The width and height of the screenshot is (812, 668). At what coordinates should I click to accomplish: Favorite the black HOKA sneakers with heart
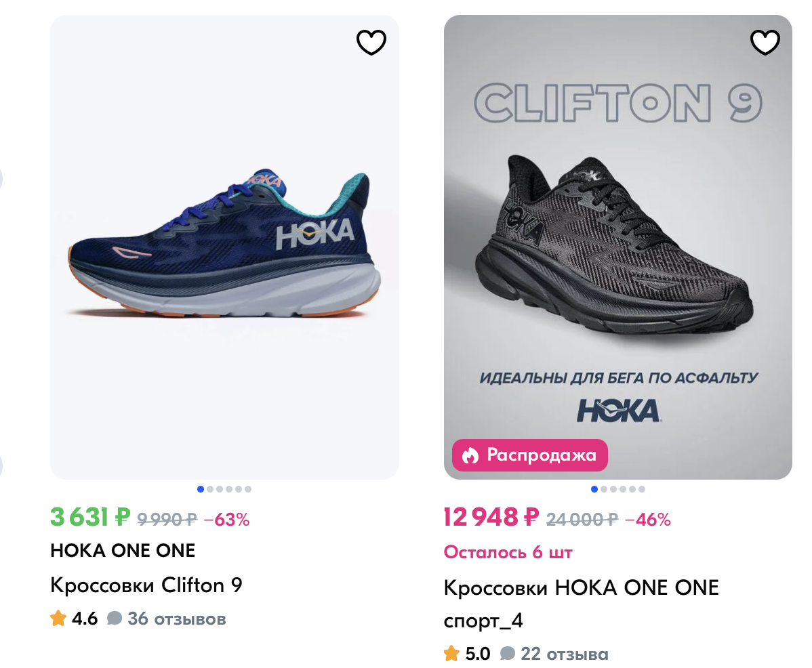tap(765, 43)
